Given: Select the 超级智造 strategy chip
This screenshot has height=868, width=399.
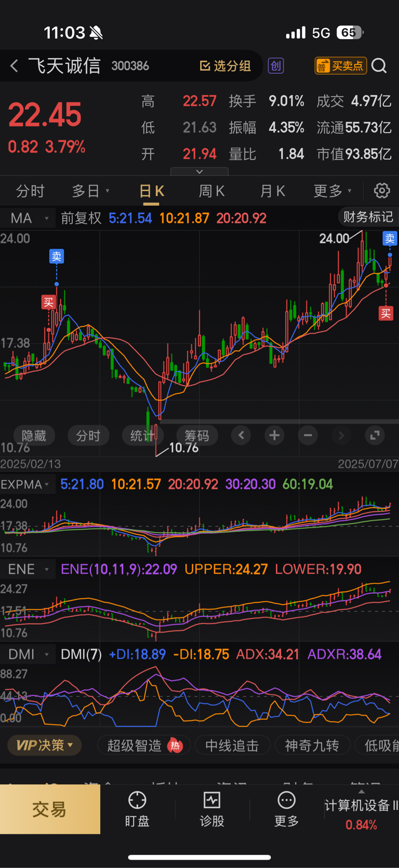Looking at the screenshot, I should (144, 746).
